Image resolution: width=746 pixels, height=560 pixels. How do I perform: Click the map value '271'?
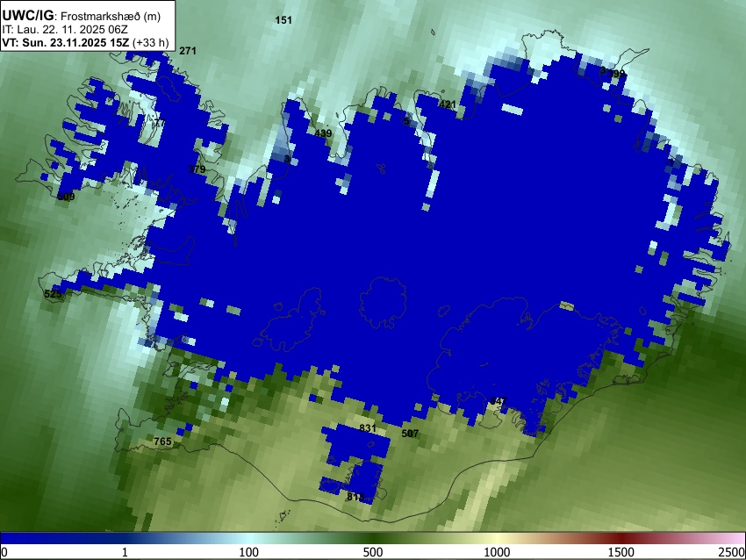coord(188,50)
